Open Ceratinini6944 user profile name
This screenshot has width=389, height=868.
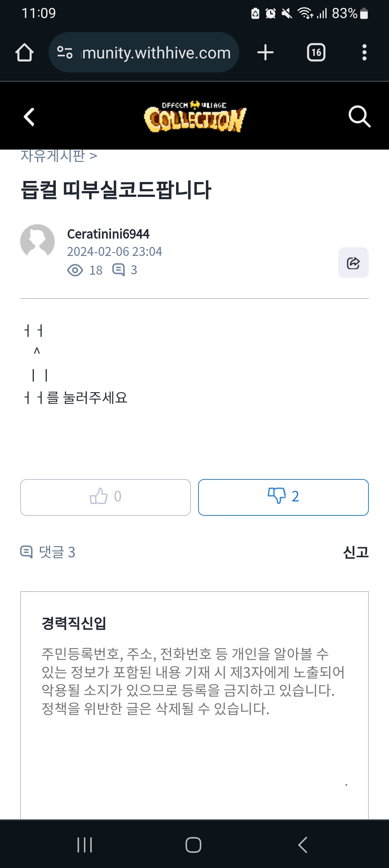(x=108, y=234)
